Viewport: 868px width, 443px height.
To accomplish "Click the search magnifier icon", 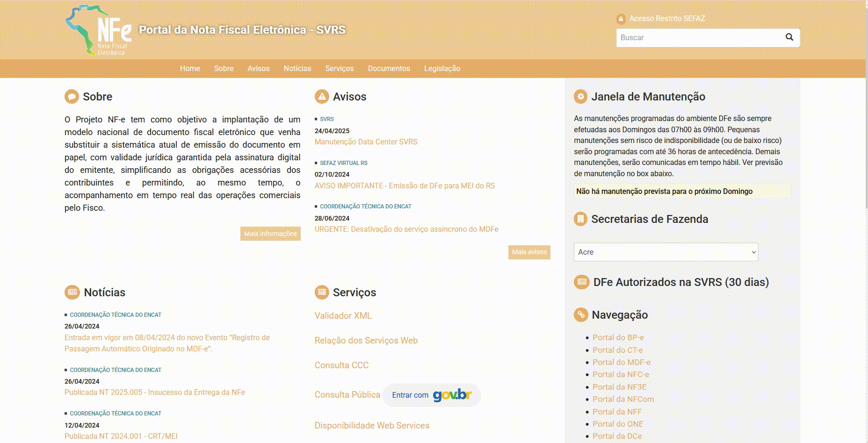I will (x=789, y=37).
